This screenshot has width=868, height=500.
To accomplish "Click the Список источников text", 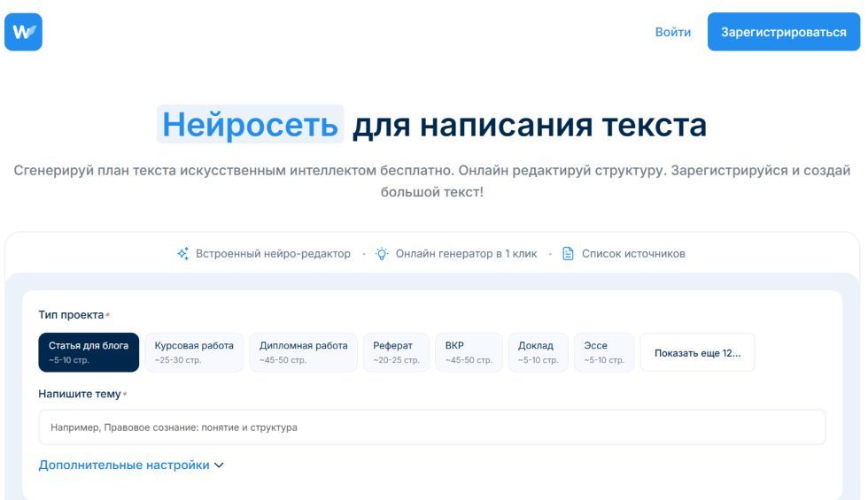I will click(x=633, y=254).
